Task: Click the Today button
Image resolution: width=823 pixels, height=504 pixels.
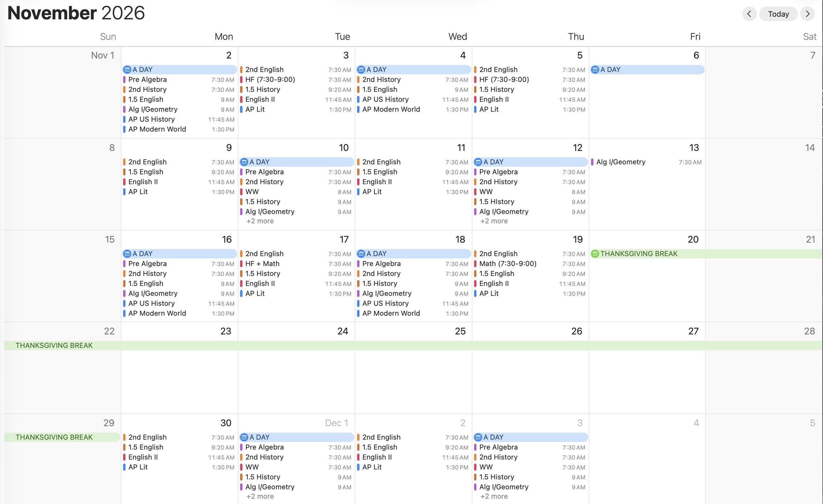Action: point(778,14)
